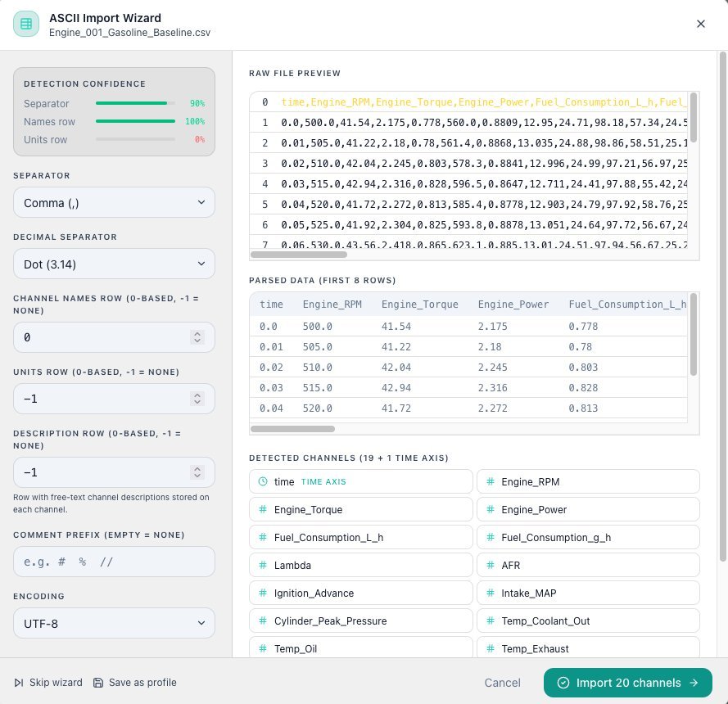Click Import 20 channels button

[628, 683]
